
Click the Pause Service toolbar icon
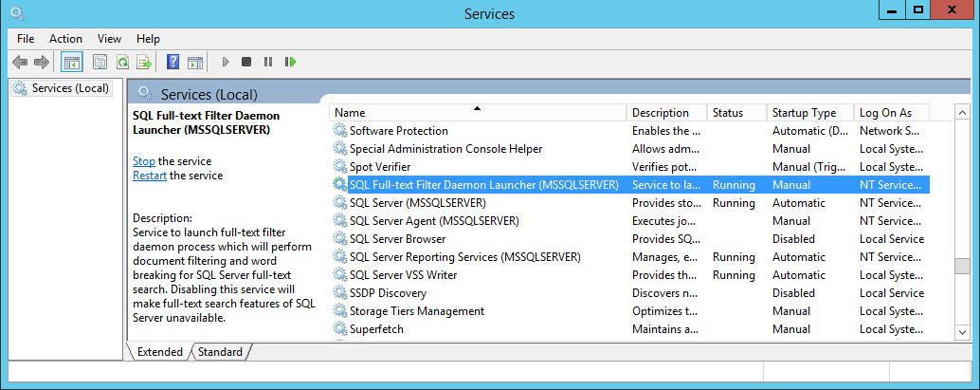[268, 62]
